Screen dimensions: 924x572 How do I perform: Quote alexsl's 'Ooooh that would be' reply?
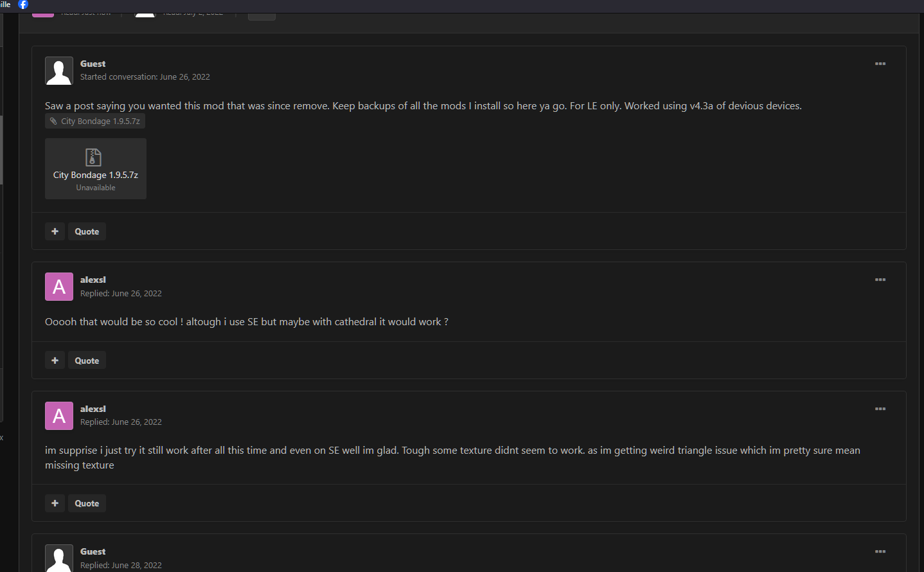(87, 361)
